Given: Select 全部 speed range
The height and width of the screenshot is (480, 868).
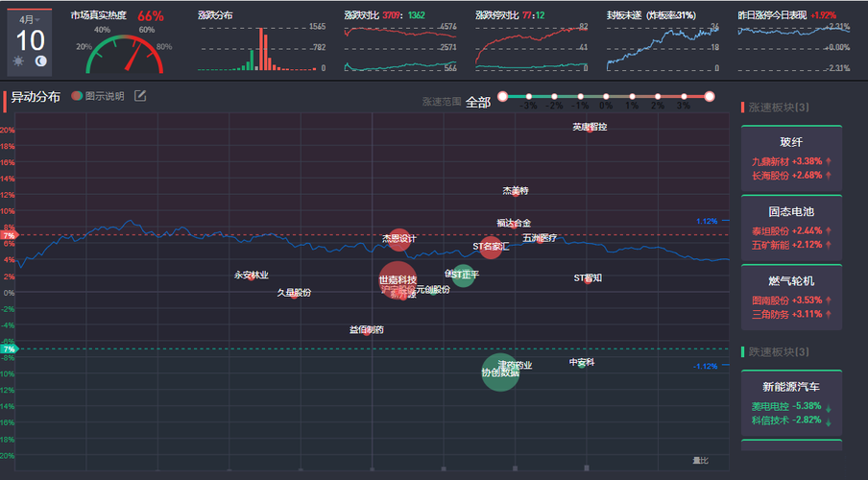Looking at the screenshot, I should 478,102.
